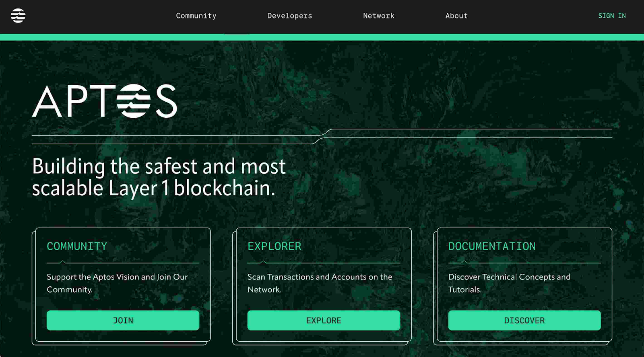Select the DOCUMENTATION card heading
644x357 pixels.
tap(492, 246)
